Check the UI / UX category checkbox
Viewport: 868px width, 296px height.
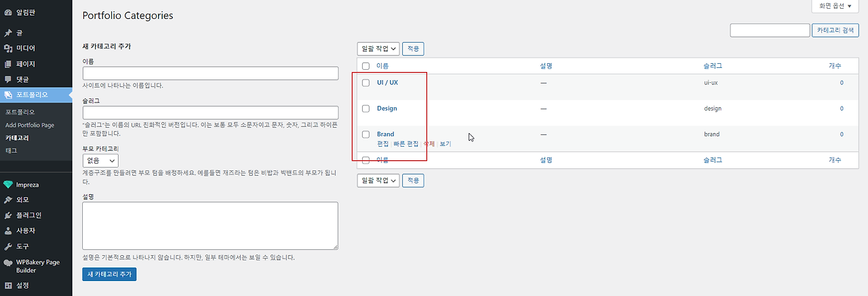[366, 83]
